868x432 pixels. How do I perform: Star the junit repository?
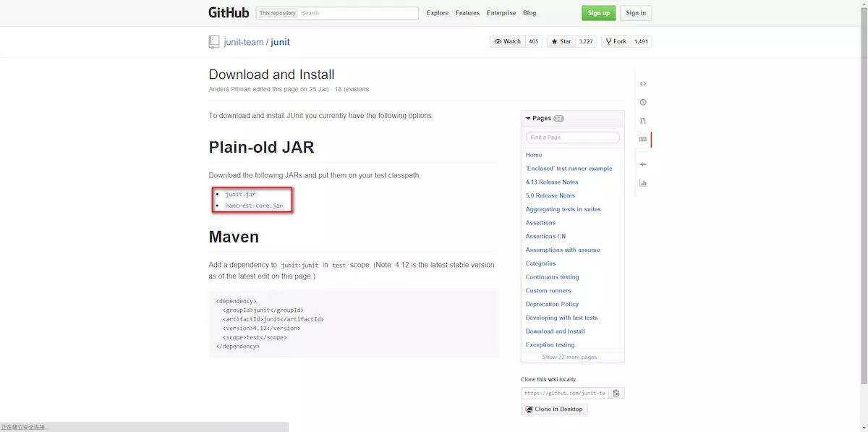561,42
